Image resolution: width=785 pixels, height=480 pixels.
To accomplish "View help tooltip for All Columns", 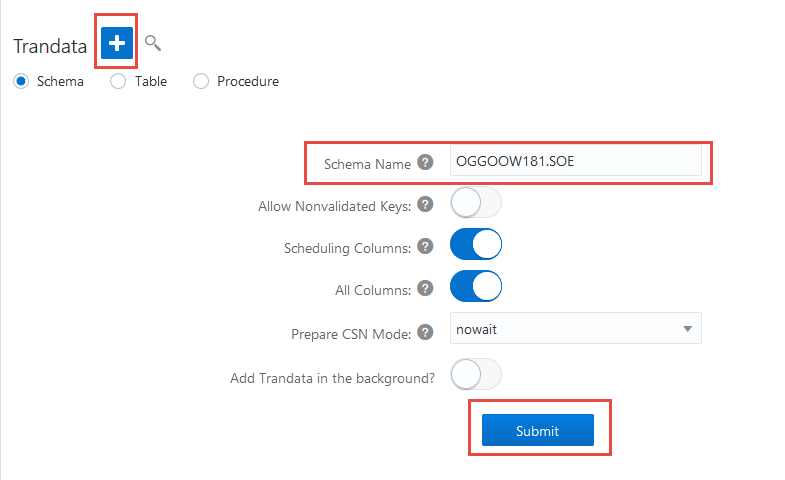I will coord(425,288).
